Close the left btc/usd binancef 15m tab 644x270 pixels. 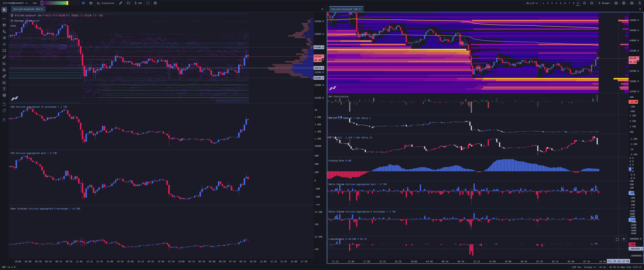click(42, 9)
